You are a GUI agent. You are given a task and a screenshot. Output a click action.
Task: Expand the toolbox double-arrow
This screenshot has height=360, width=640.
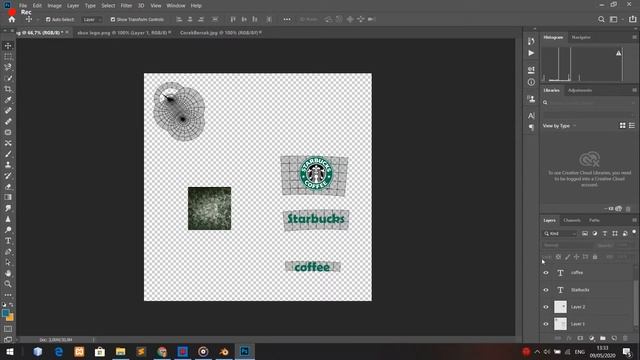[x=5, y=31]
